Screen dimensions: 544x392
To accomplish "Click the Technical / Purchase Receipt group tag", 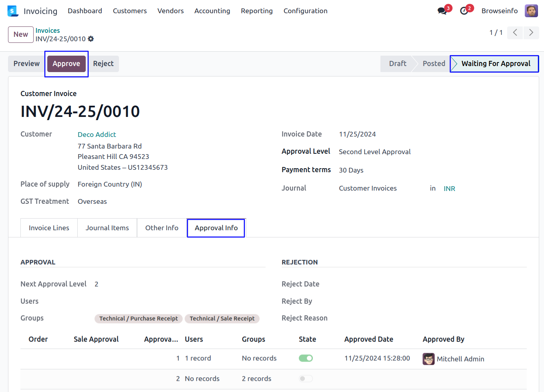I will coord(139,319).
